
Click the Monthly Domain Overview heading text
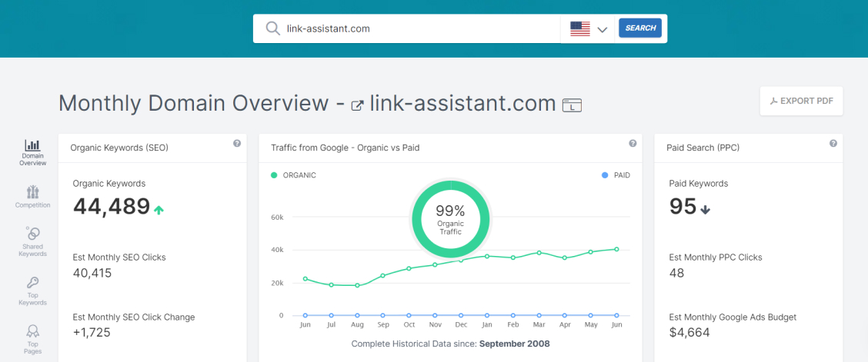click(194, 103)
